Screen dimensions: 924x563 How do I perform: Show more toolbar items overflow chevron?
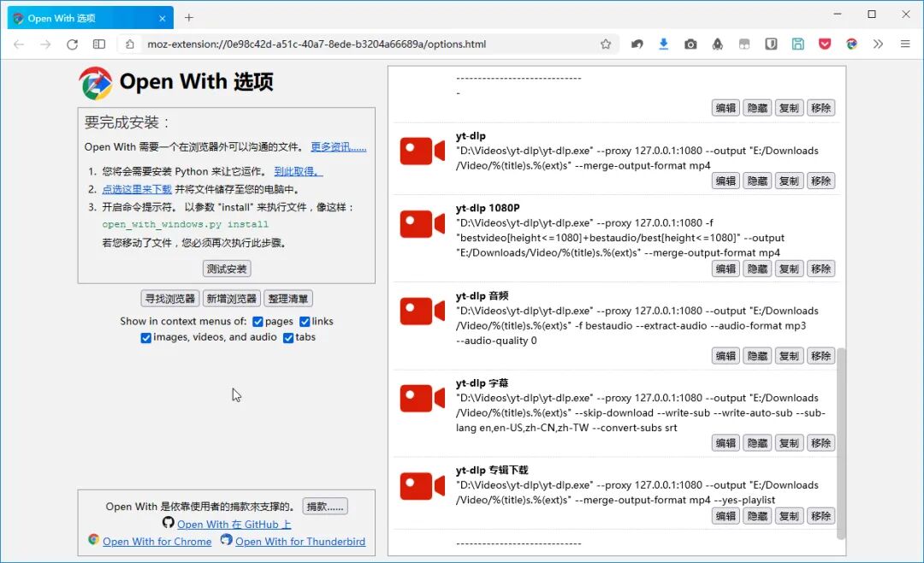point(878,44)
